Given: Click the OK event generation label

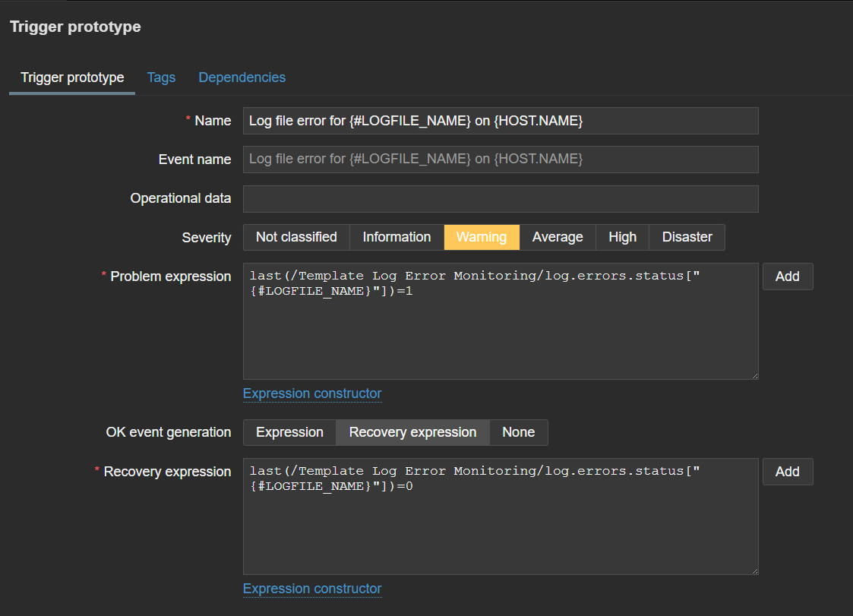Looking at the screenshot, I should (169, 432).
